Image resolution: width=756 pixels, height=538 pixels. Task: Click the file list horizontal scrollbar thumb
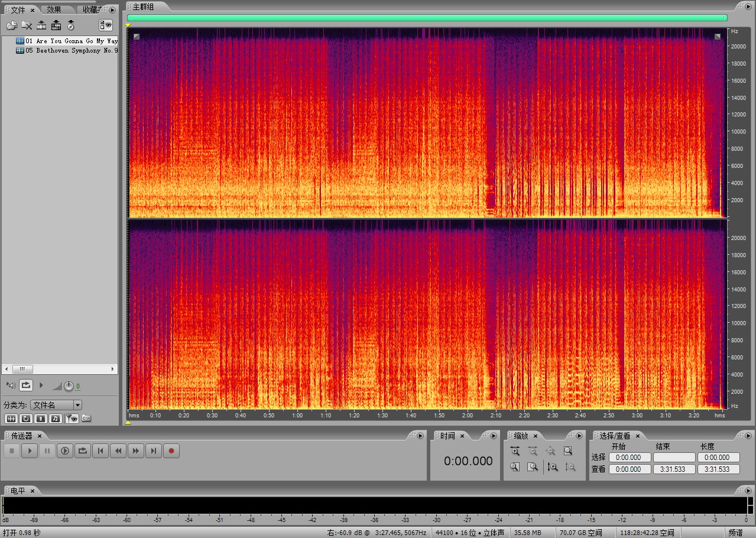[x=22, y=369]
